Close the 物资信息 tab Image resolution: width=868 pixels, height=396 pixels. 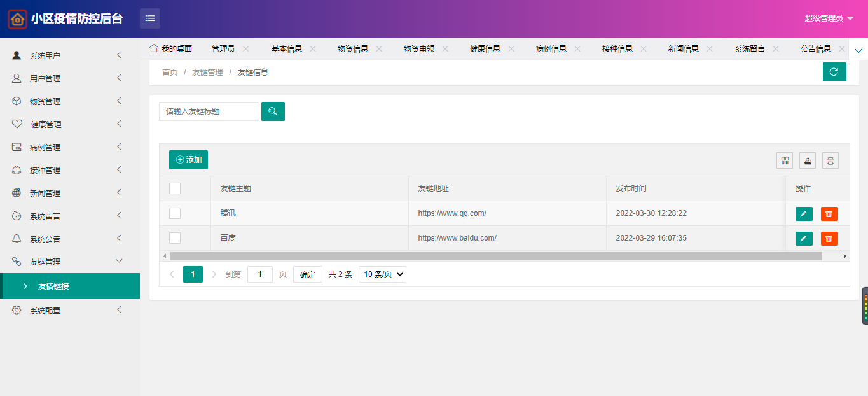[379, 48]
